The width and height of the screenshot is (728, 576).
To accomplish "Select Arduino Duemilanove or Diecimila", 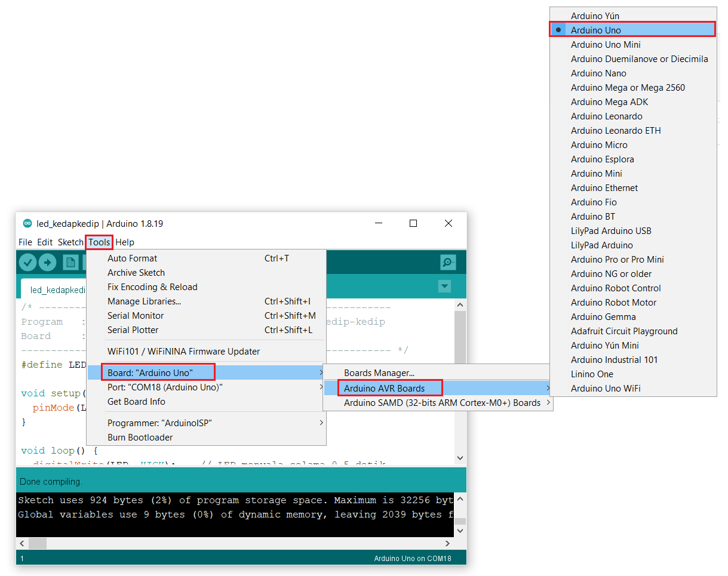I will 633,59.
